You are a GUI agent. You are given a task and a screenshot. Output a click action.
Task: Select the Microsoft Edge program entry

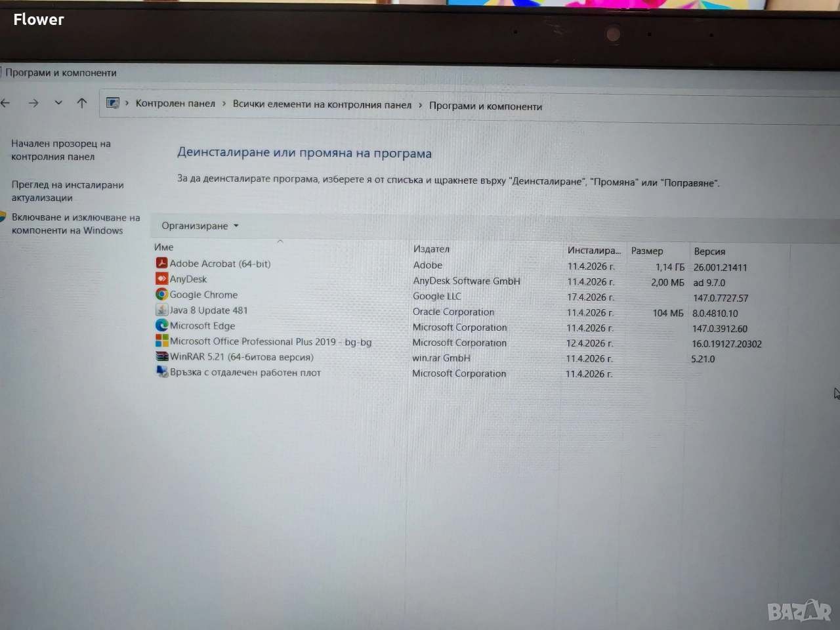202,326
